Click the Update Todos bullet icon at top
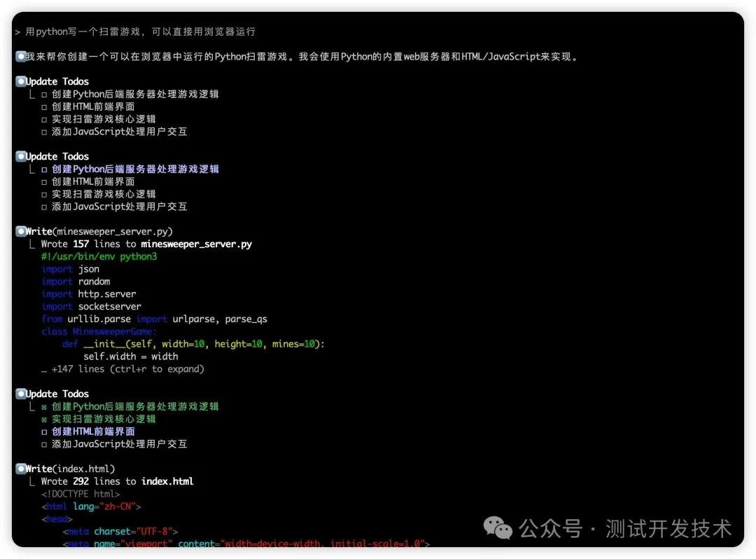This screenshot has height=559, width=756. (21, 81)
